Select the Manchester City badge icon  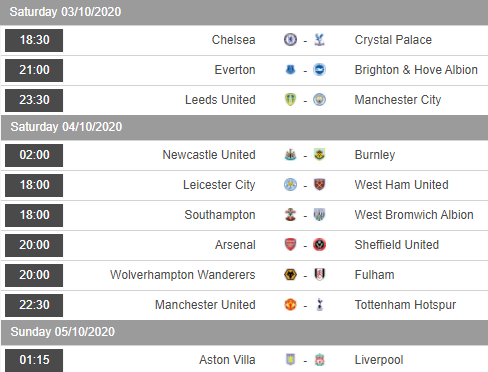pos(319,100)
